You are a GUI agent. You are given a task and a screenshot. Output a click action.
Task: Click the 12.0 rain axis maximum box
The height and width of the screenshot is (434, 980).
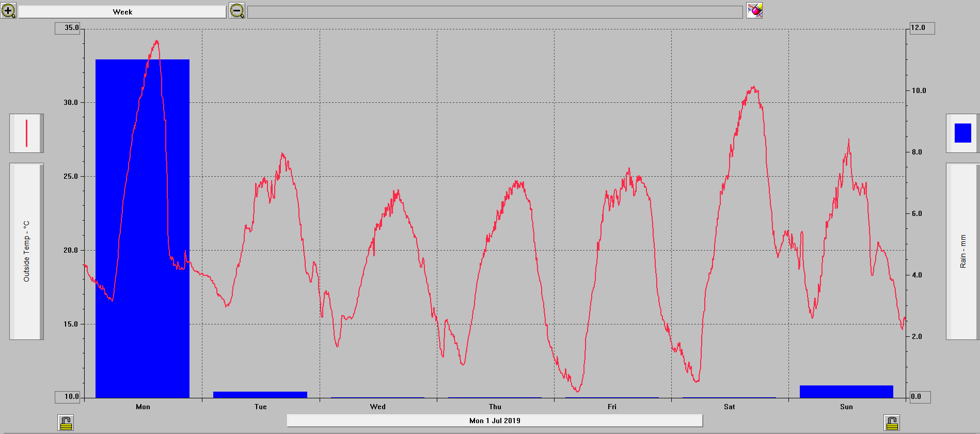pos(921,28)
